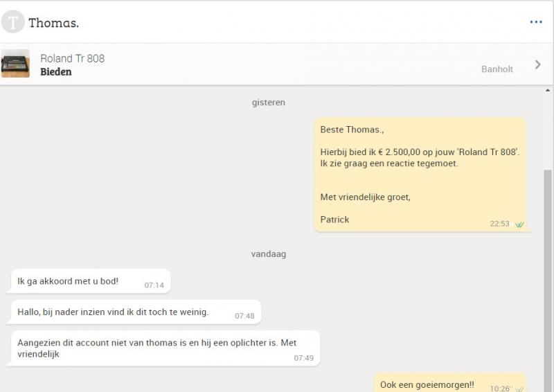Image resolution: width=554 pixels, height=392 pixels.
Task: Click the 'gisteren' date separator
Action: 269,103
